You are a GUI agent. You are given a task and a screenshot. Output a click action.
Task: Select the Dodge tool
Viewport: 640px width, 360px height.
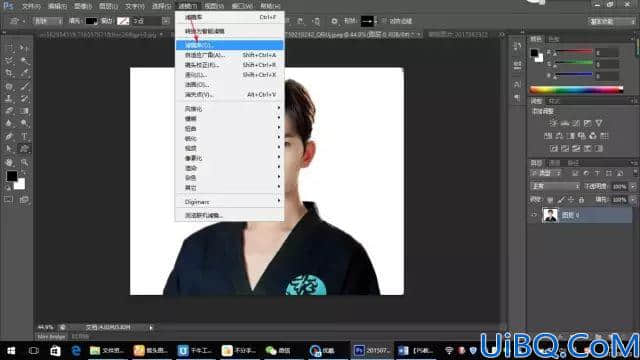click(24, 123)
